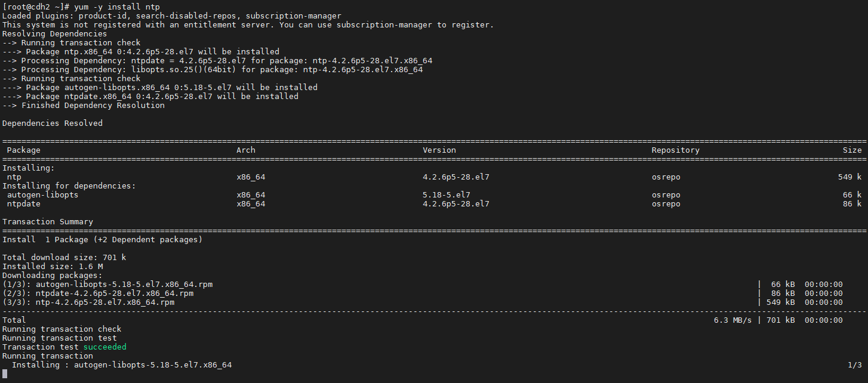Click the 'Package' column header

coord(24,150)
